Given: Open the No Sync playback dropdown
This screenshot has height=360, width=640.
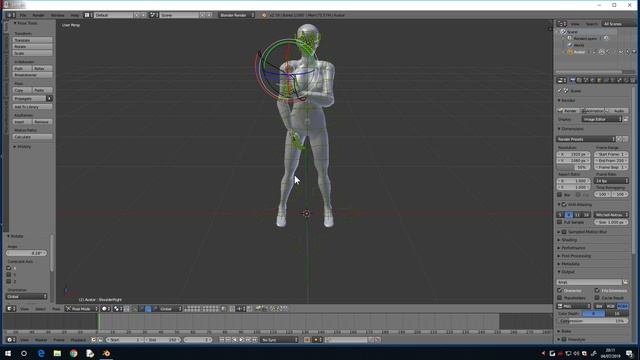Looking at the screenshot, I should pyautogui.click(x=280, y=340).
